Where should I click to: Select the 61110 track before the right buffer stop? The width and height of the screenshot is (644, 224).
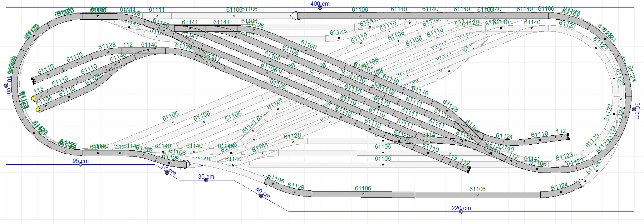(540, 140)
